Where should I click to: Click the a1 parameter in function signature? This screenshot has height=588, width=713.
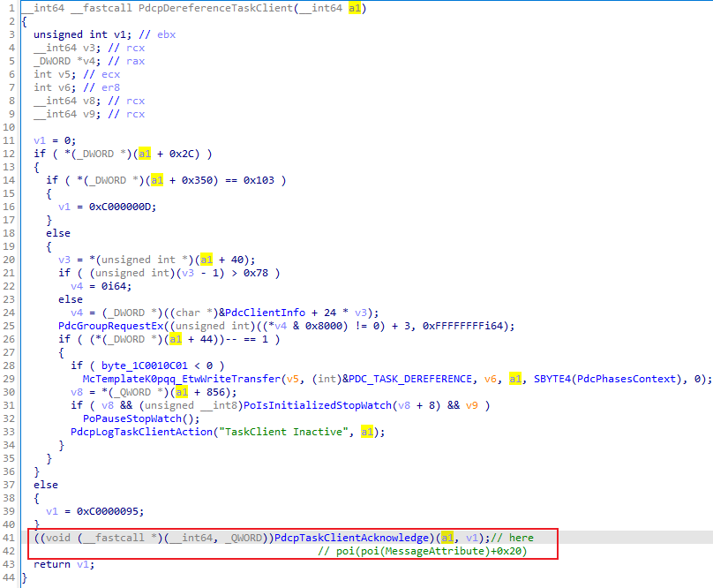(x=355, y=8)
